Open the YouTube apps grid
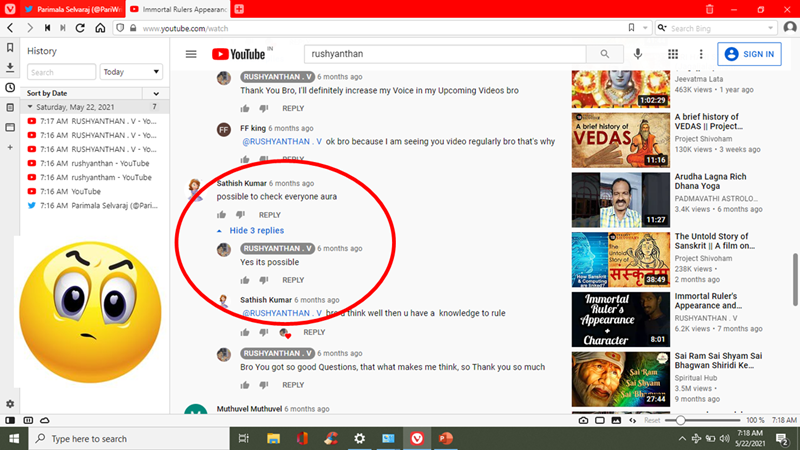This screenshot has height=450, width=800. (673, 54)
